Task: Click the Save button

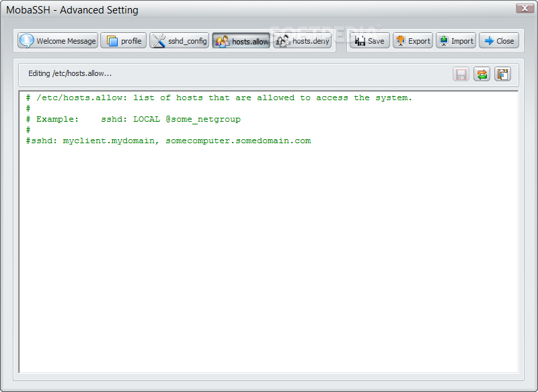Action: (369, 41)
